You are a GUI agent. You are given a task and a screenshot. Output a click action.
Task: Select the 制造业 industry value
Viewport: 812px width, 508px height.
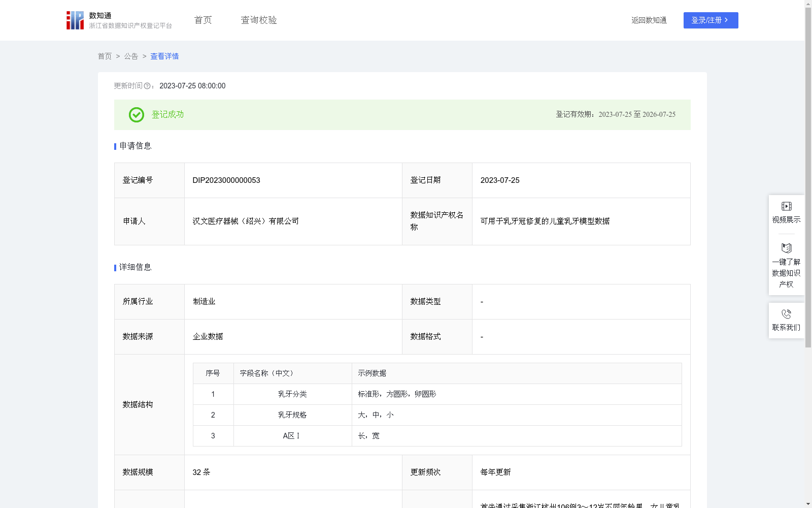204,302
